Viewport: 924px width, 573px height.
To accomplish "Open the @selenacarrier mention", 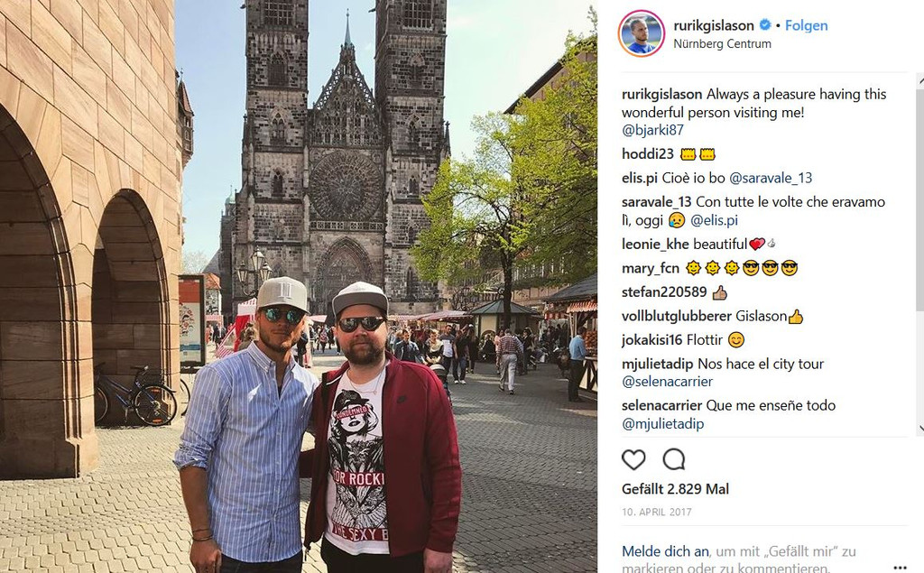I will point(667,382).
